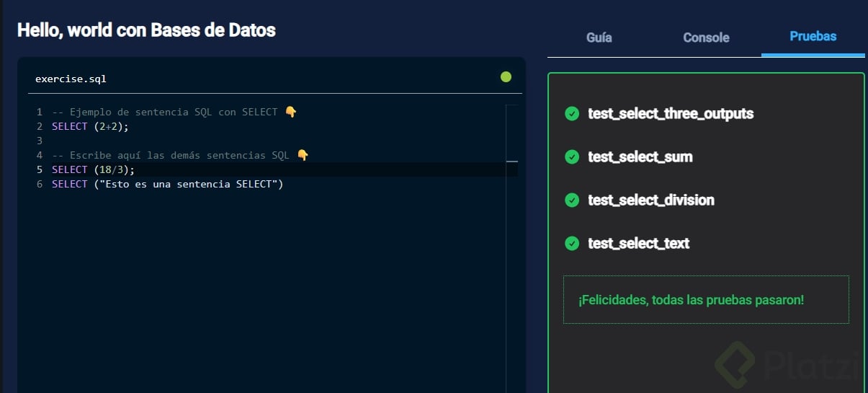Image resolution: width=868 pixels, height=393 pixels.
Task: Click the Felicidades success message box
Action: (706, 299)
